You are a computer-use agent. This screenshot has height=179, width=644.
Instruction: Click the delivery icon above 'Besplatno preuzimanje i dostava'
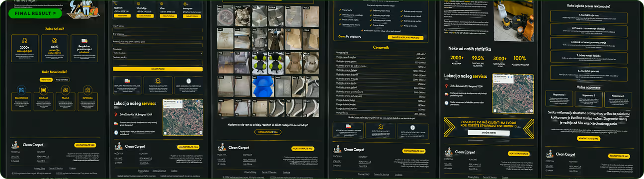click(x=84, y=40)
